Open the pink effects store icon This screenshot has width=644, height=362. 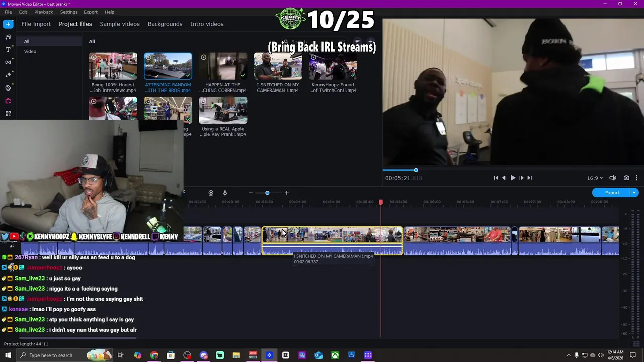point(8,101)
